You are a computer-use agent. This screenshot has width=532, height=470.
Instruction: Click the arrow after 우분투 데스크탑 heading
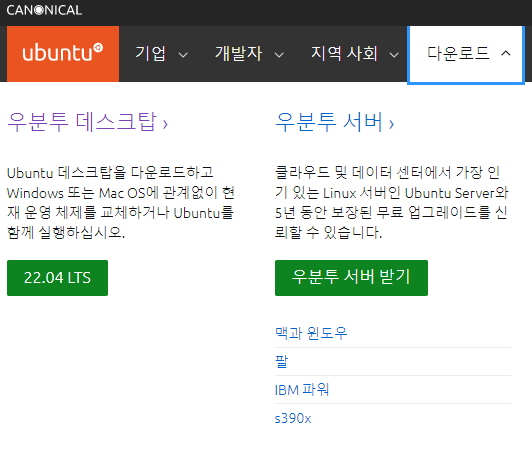165,125
